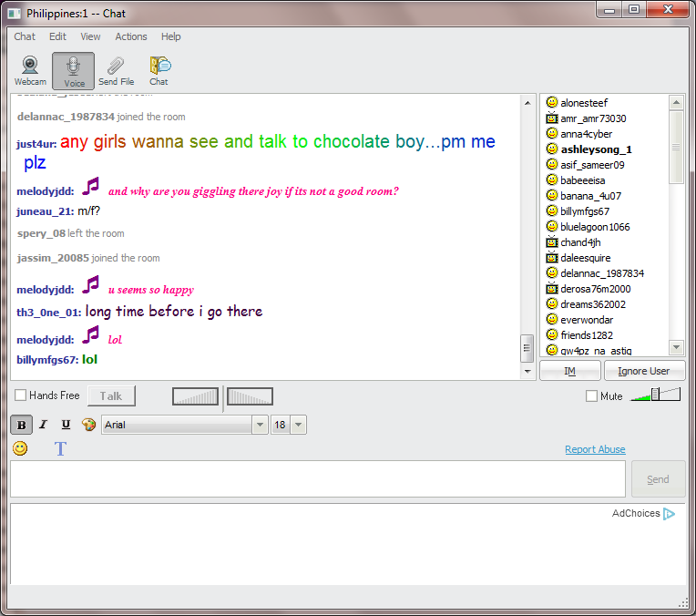The width and height of the screenshot is (696, 616).
Task: Open the Help menu
Action: point(171,36)
